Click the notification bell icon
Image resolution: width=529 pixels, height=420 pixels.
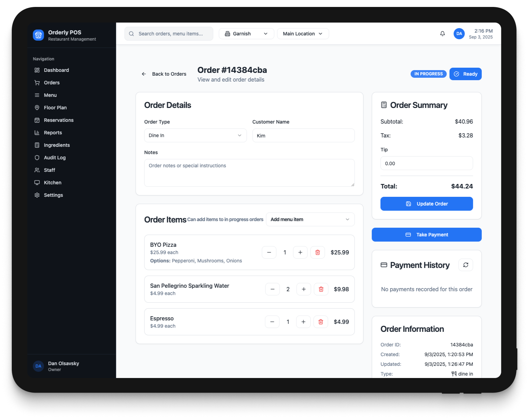442,34
